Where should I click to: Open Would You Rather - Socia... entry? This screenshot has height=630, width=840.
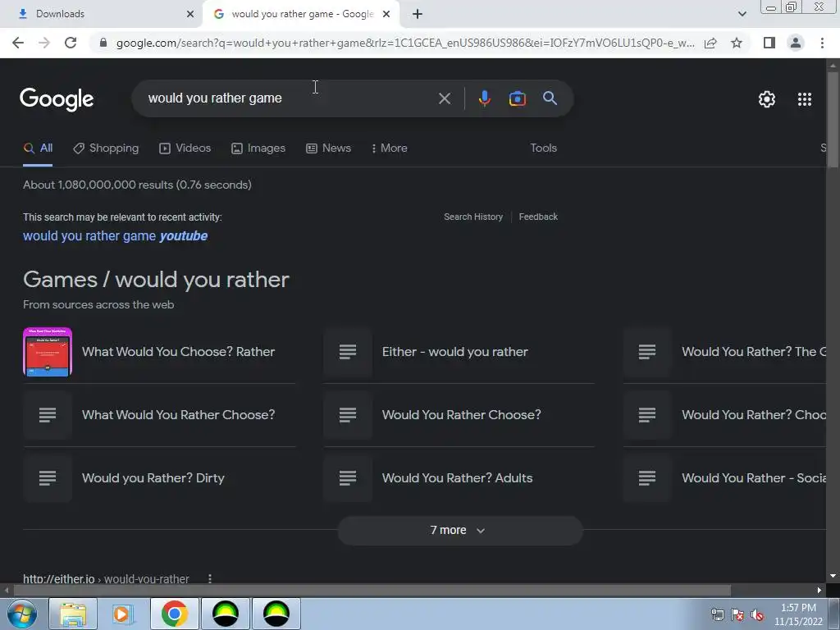pyautogui.click(x=754, y=478)
